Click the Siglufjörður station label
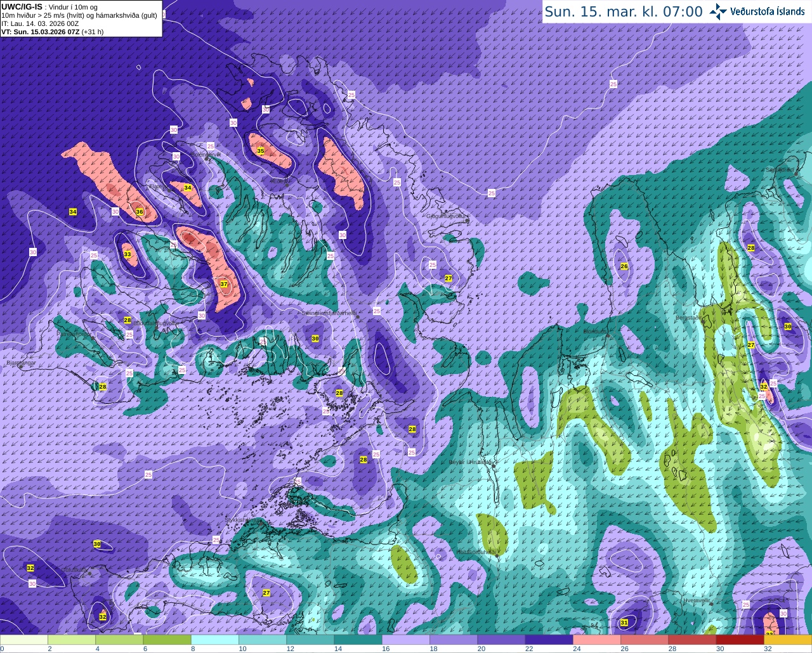812x653 pixels. pyautogui.click(x=780, y=170)
